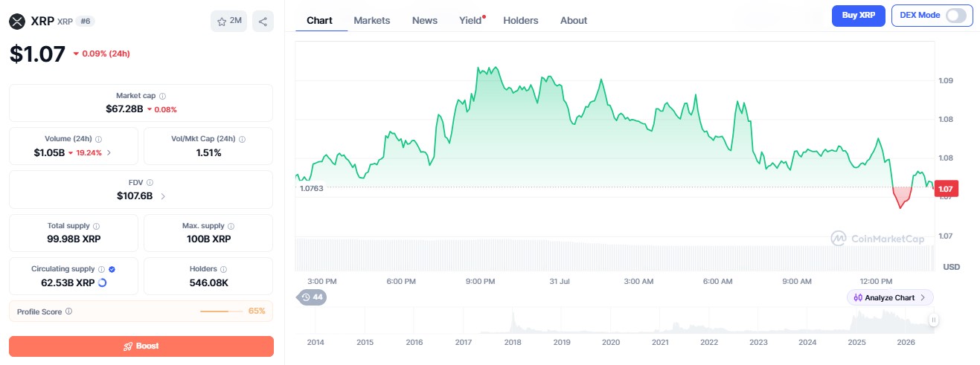The width and height of the screenshot is (980, 365).
Task: Click the 65% profile score value
Action: (x=257, y=311)
